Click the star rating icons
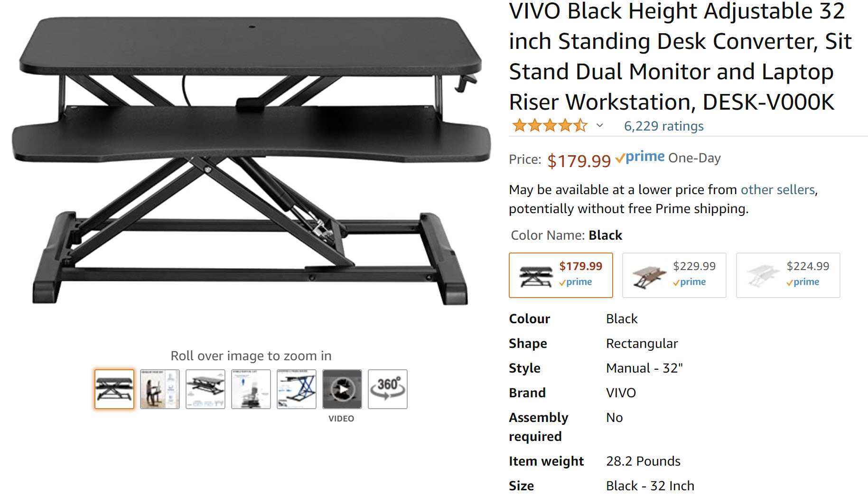The width and height of the screenshot is (868, 496). (x=550, y=126)
